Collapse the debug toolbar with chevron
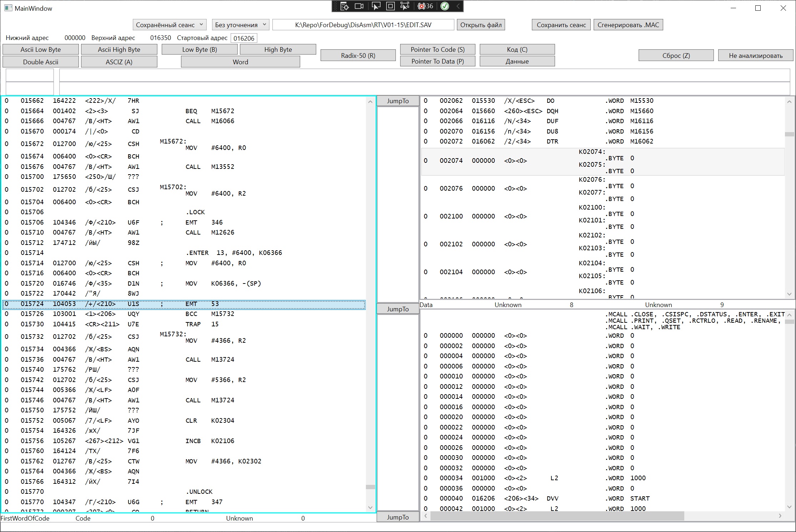 [458, 6]
